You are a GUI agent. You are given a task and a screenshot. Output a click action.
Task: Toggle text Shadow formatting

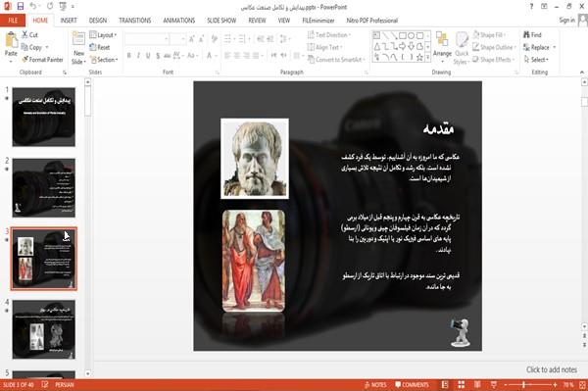click(158, 56)
